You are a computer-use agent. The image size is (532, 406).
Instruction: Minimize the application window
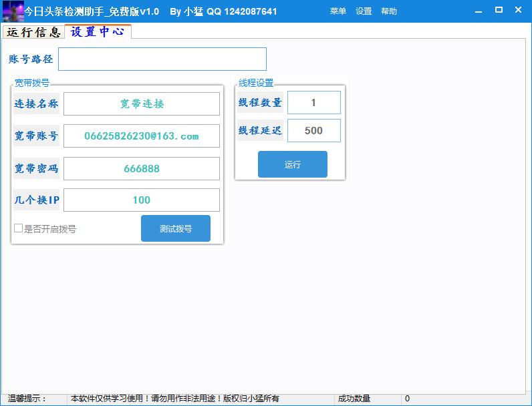point(479,11)
